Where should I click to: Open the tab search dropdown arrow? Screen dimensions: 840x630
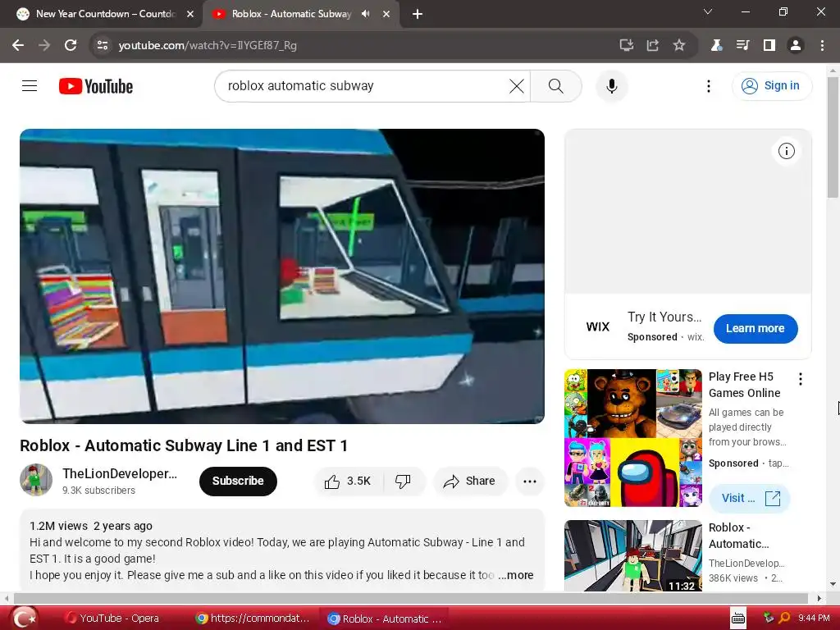pyautogui.click(x=708, y=11)
